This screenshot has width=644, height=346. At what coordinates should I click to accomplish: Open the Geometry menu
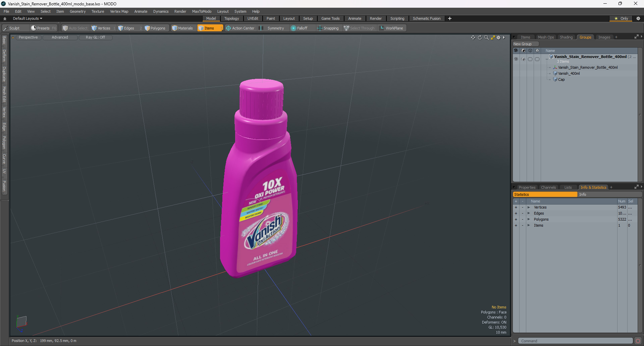77,11
